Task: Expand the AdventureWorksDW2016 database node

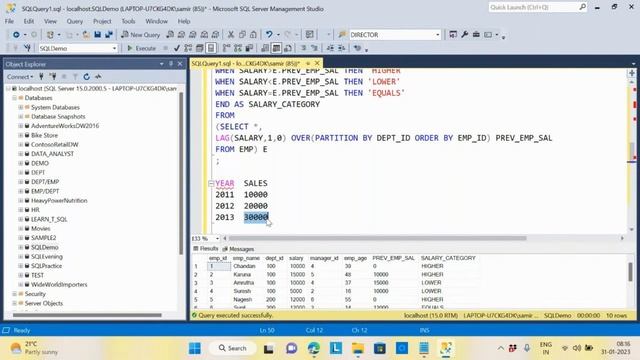Action: [20, 126]
